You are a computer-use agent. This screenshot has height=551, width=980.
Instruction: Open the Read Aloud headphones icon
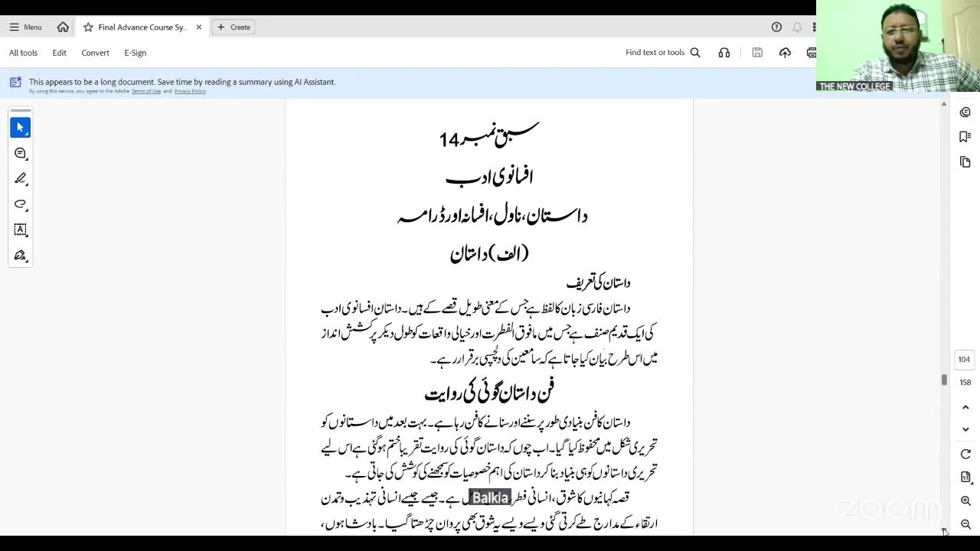pos(724,53)
